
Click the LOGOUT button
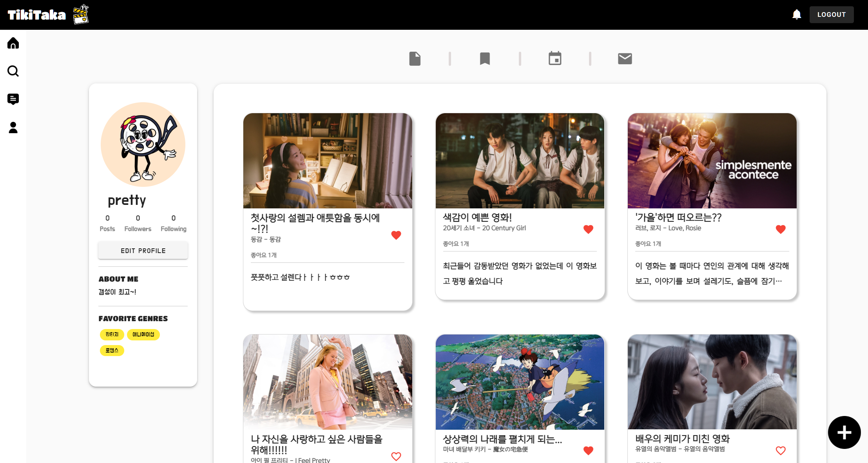[x=831, y=15]
